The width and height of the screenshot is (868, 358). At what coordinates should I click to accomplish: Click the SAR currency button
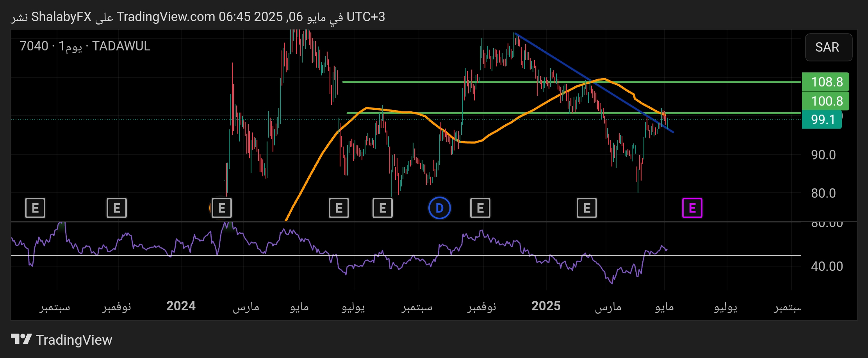click(x=829, y=47)
